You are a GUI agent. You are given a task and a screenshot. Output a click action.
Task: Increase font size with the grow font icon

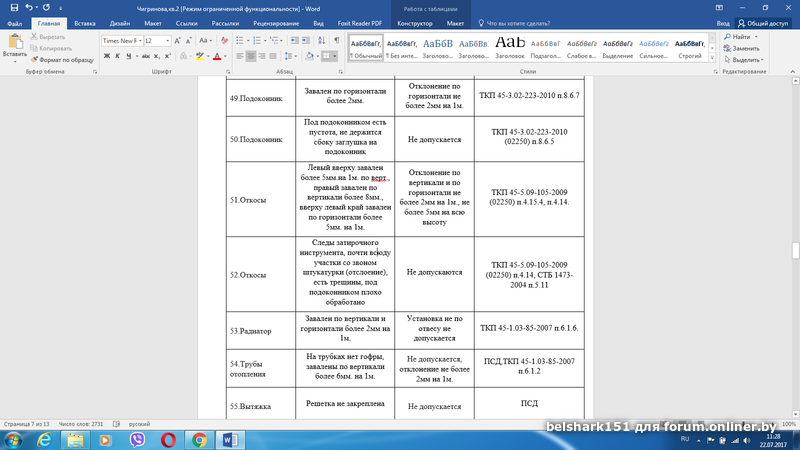pyautogui.click(x=177, y=40)
